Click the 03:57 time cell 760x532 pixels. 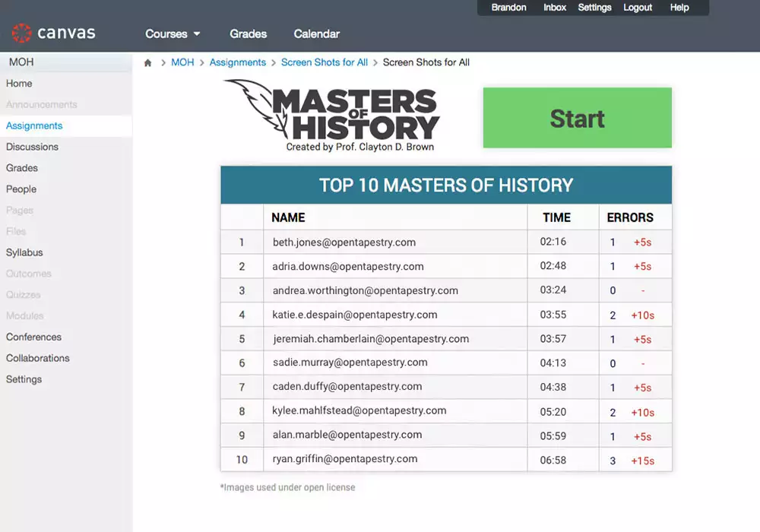(553, 339)
